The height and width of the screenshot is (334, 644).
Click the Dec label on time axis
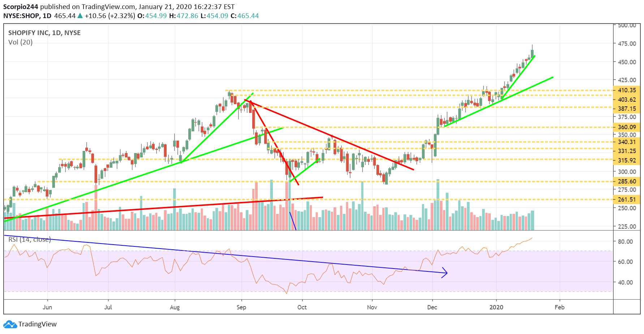[x=432, y=307]
